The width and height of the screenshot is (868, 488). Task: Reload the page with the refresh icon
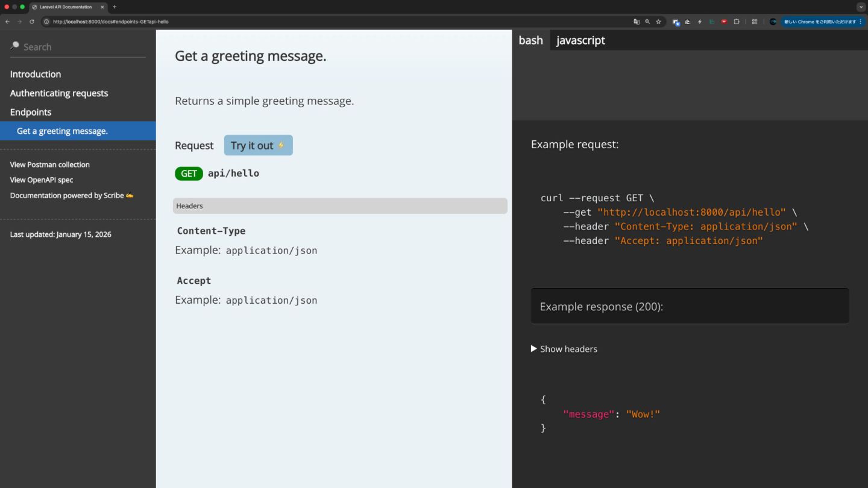pyautogui.click(x=32, y=22)
